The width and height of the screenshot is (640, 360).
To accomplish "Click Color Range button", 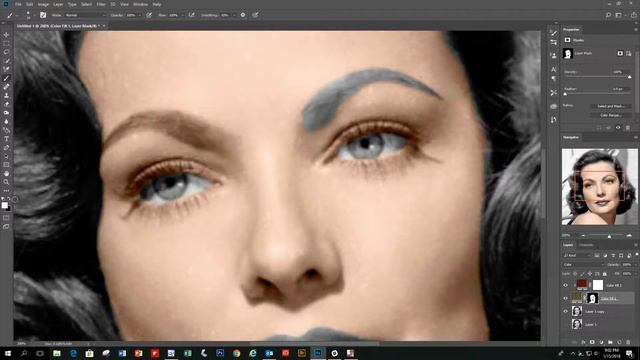I will click(611, 116).
